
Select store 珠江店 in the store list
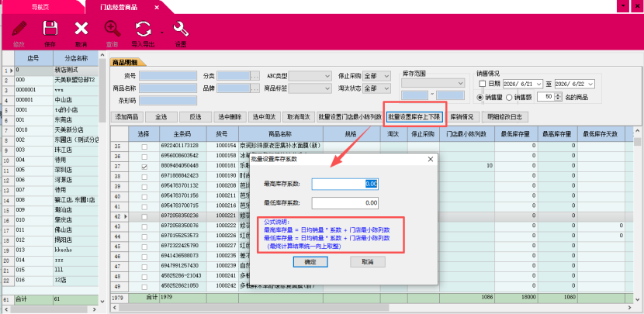tap(75, 150)
